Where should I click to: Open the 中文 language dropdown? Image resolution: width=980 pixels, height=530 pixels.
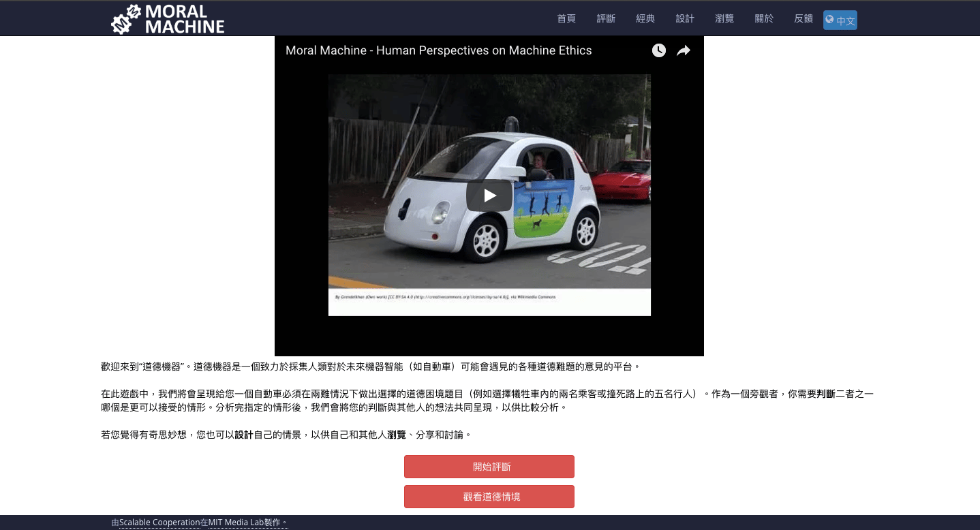coord(840,20)
